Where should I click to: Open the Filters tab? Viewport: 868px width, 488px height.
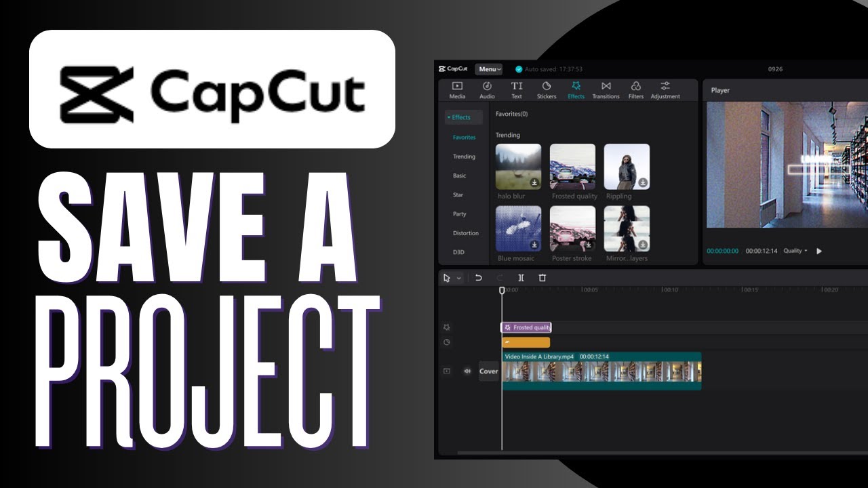point(635,89)
